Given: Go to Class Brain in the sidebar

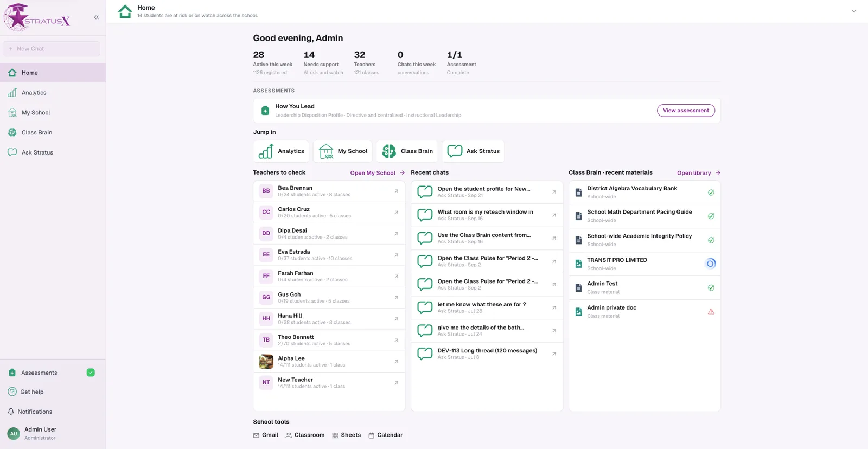Looking at the screenshot, I should pos(53,132).
